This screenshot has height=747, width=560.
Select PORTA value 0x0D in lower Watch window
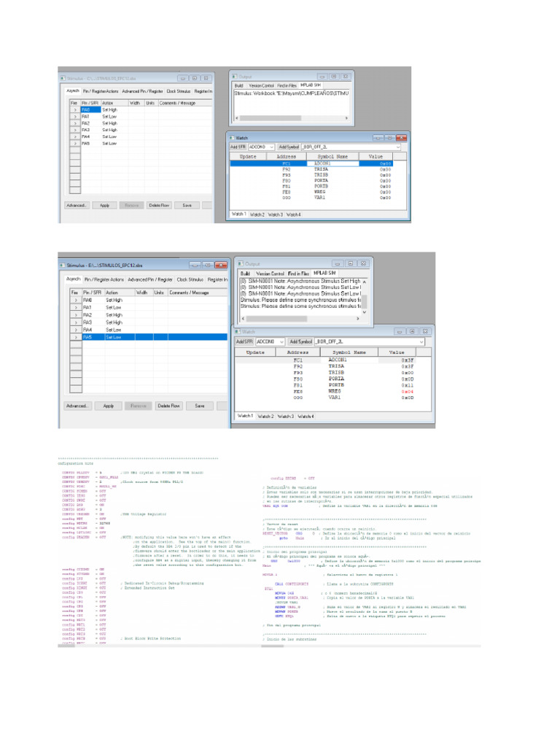tap(407, 379)
